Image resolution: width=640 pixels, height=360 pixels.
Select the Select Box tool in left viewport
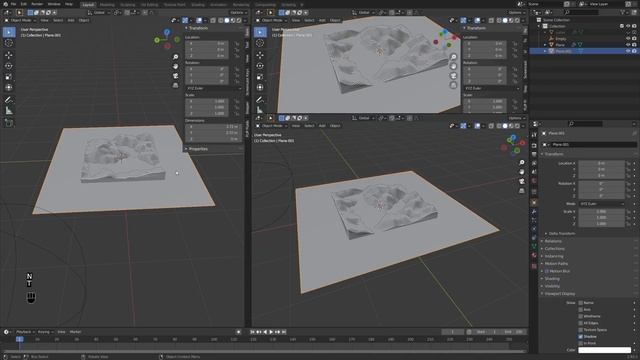coord(9,32)
